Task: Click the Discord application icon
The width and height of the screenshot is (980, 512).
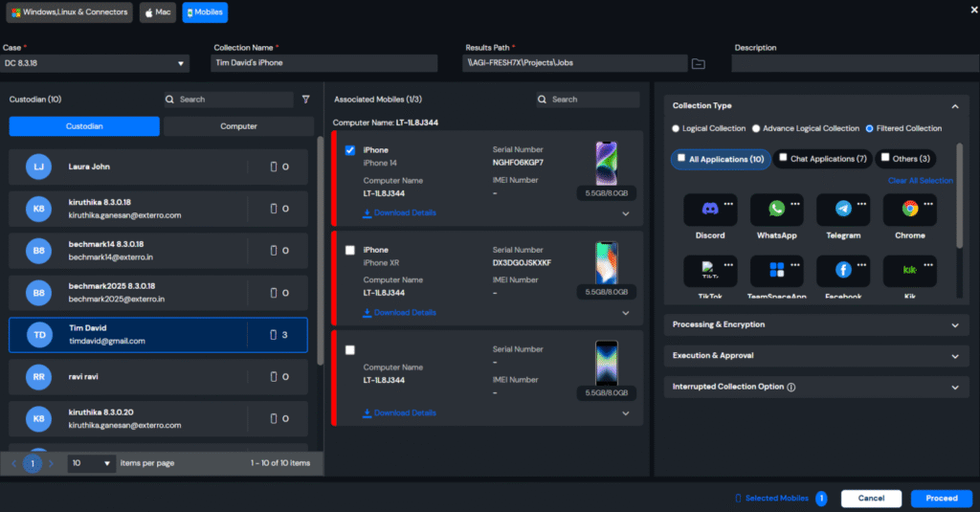Action: tap(710, 210)
